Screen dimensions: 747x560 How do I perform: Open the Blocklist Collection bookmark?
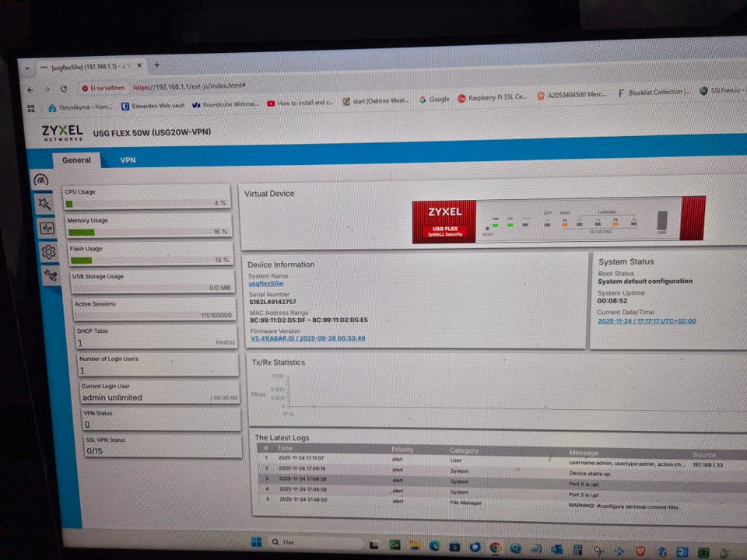click(654, 93)
